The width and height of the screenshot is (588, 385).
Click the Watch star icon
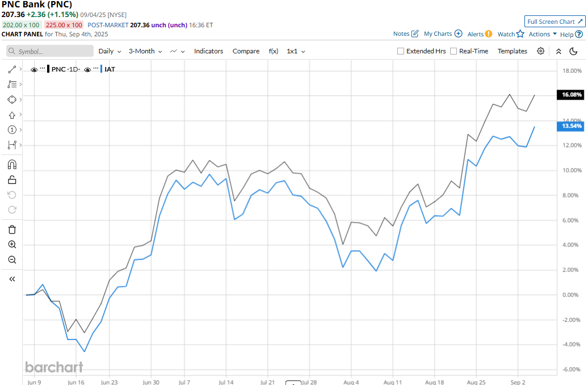pos(520,34)
